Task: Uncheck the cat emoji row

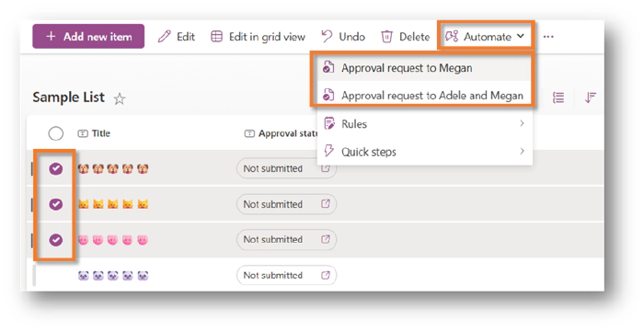Action: coord(56,204)
